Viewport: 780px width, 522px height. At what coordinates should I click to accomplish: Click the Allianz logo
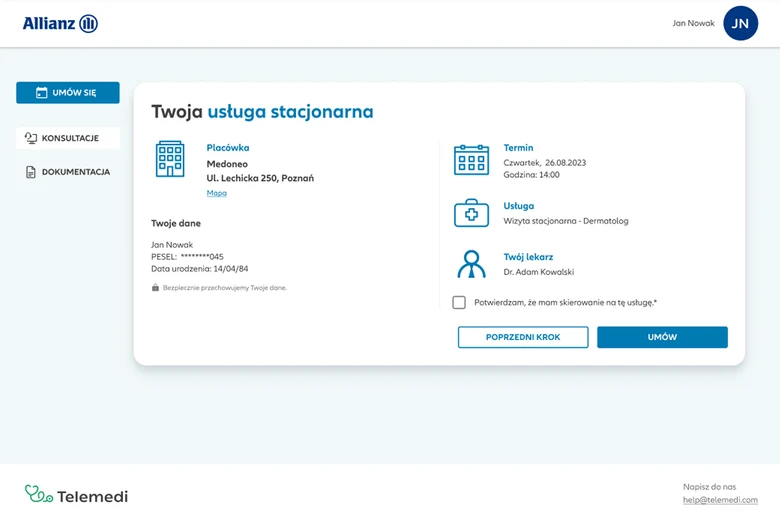point(60,23)
